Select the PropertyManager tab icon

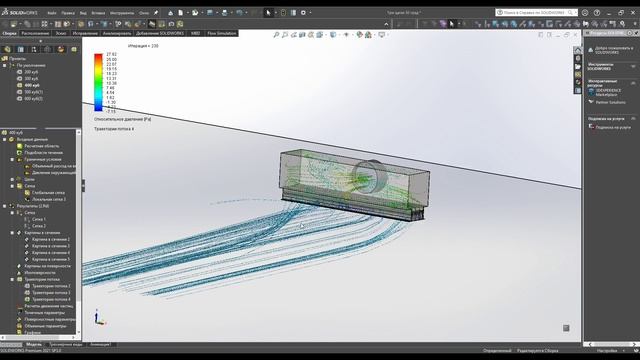pyautogui.click(x=21, y=49)
